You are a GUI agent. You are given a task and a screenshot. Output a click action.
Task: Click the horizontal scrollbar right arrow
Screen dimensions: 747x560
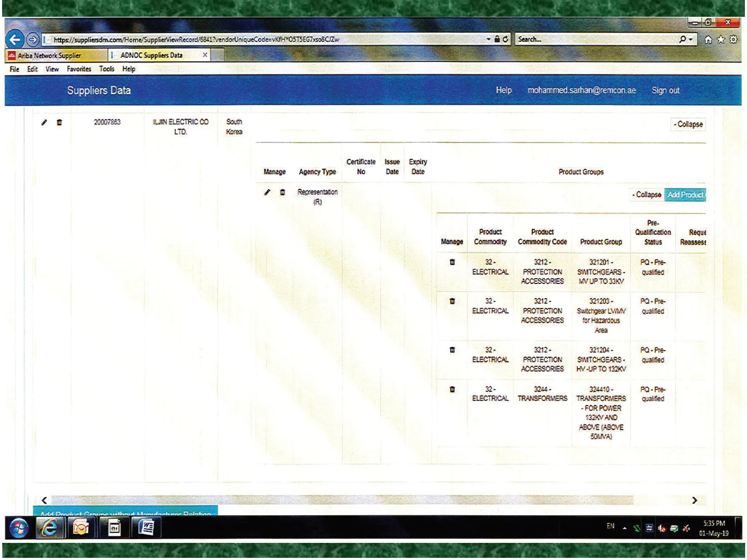[x=694, y=500]
